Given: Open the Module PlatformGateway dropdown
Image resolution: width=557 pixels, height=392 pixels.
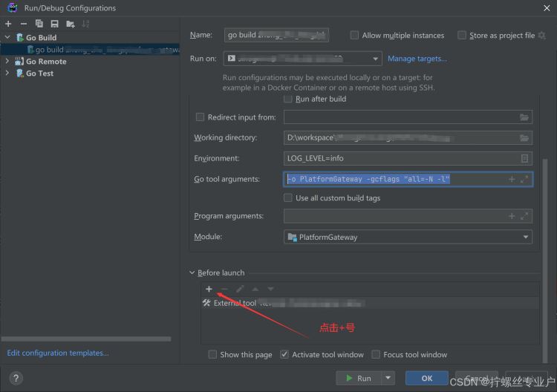Looking at the screenshot, I should coord(525,237).
